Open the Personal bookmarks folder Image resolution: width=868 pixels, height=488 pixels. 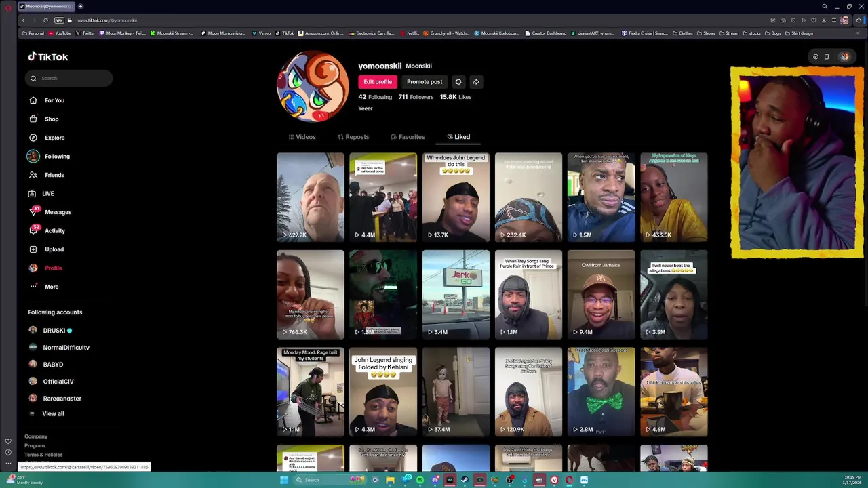(33, 33)
